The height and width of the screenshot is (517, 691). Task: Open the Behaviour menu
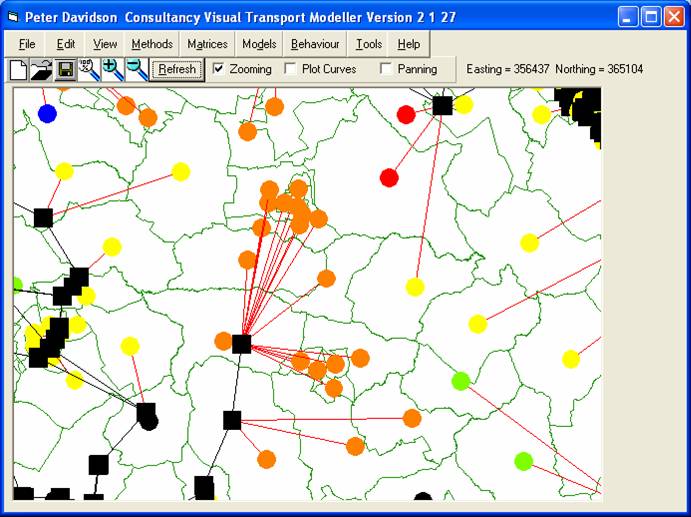point(315,44)
